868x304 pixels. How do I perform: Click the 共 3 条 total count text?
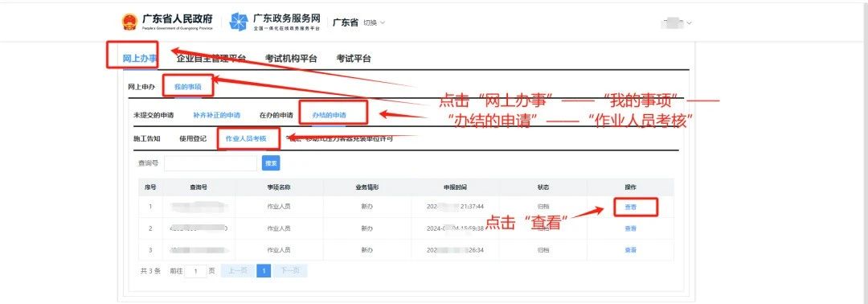click(150, 271)
